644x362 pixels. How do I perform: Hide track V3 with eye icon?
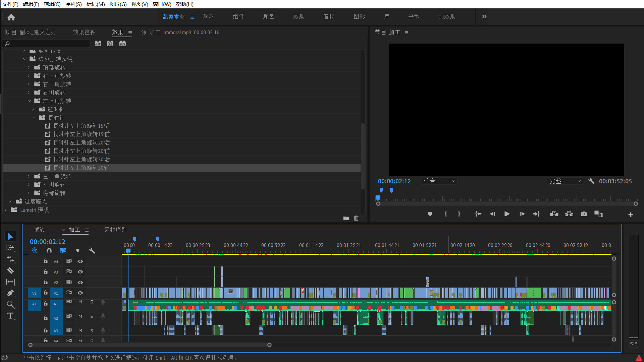tap(80, 272)
